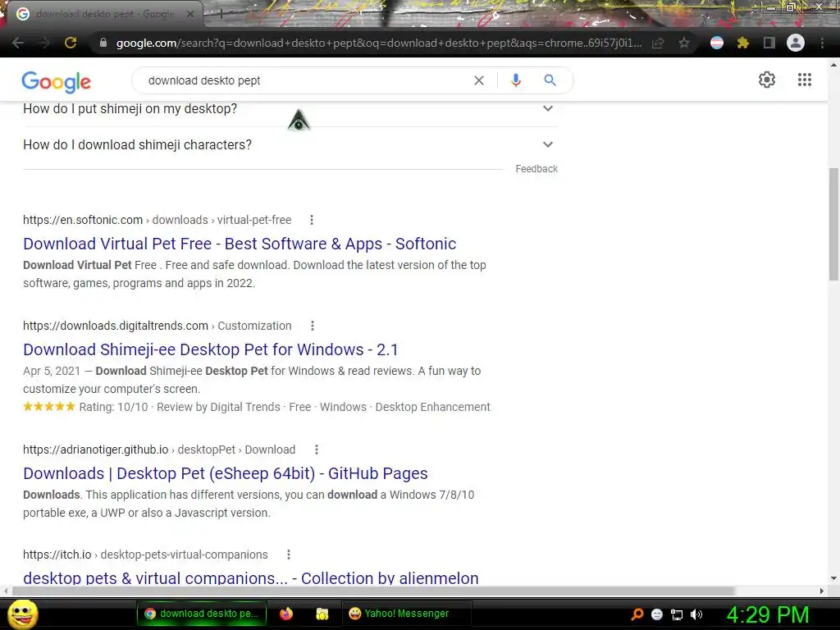Viewport: 840px width, 630px height.
Task: Toggle the Chrome side panel
Action: point(769,43)
